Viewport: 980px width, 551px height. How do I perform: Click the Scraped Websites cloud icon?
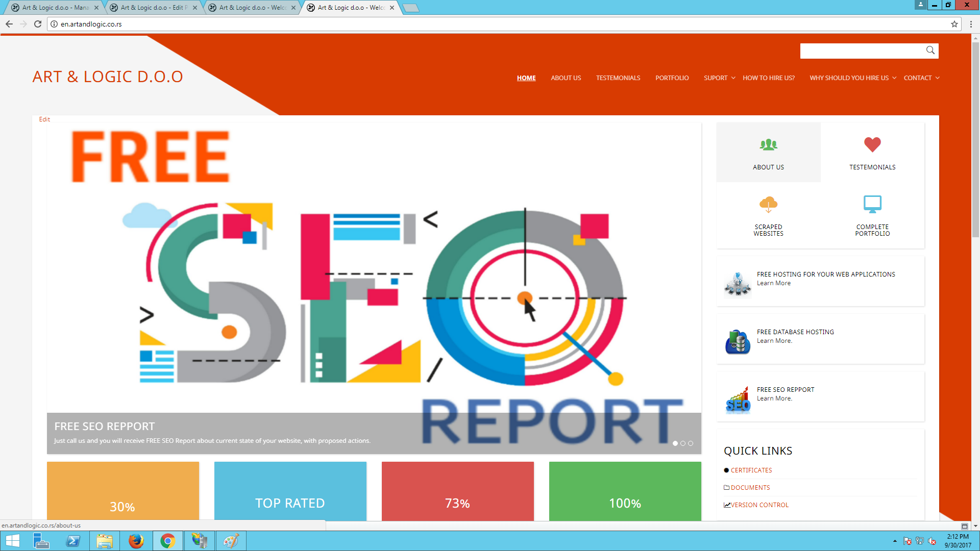coord(768,204)
